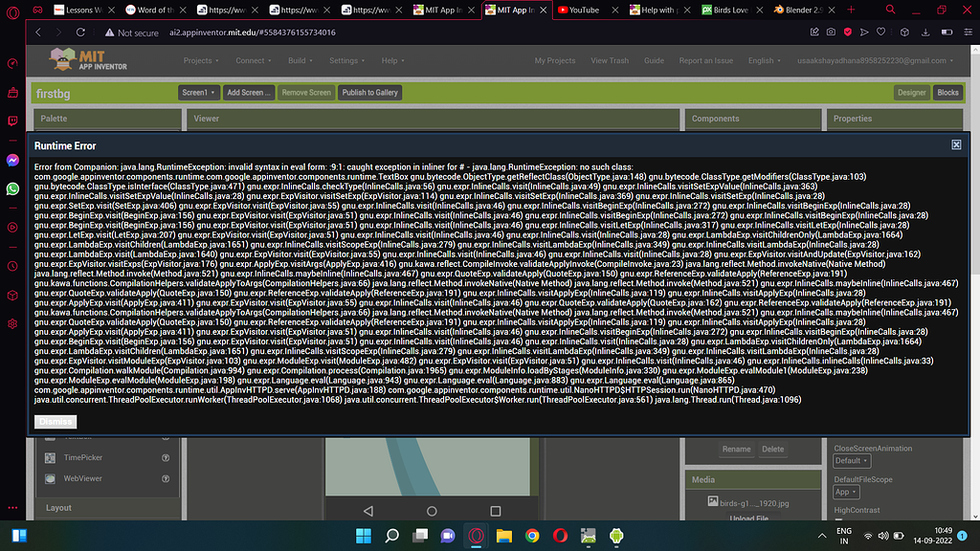Open WhatsApp in Opera sidebar
980x551 pixels.
coord(12,189)
